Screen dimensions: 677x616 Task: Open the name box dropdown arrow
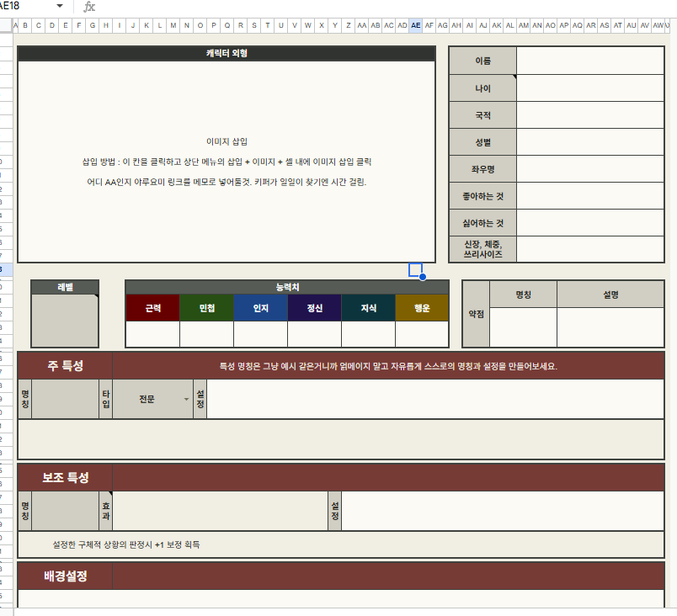coord(60,6)
